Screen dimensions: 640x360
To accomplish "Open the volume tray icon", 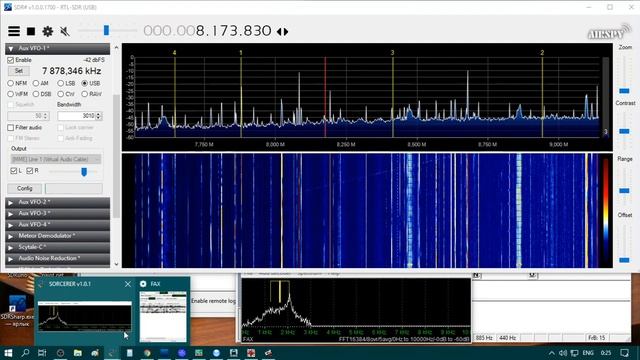I will click(x=563, y=353).
